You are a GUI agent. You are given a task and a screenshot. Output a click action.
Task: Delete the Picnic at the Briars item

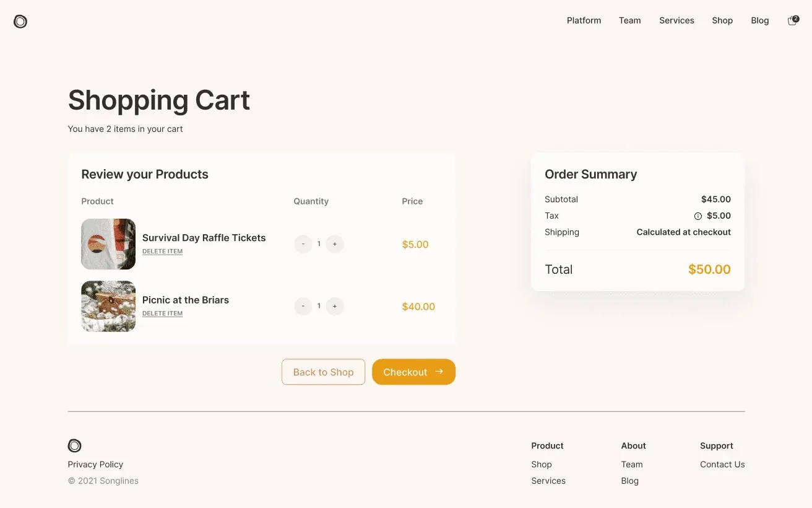pos(162,313)
